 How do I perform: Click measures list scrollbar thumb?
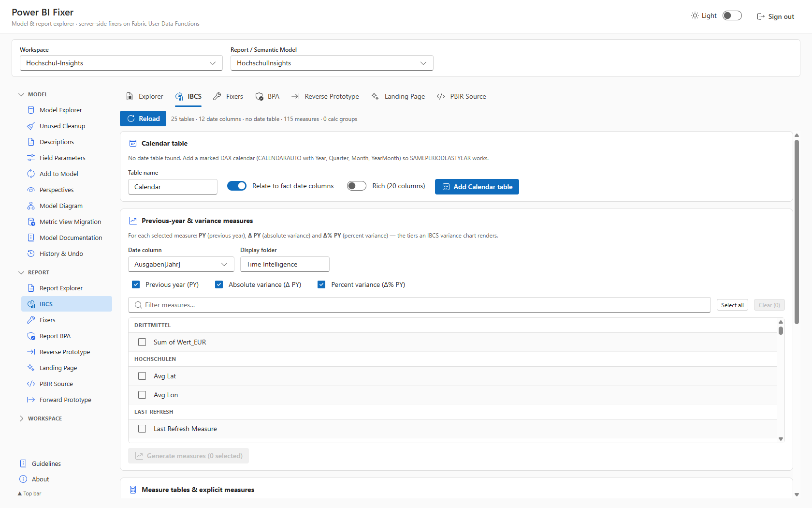click(781, 330)
